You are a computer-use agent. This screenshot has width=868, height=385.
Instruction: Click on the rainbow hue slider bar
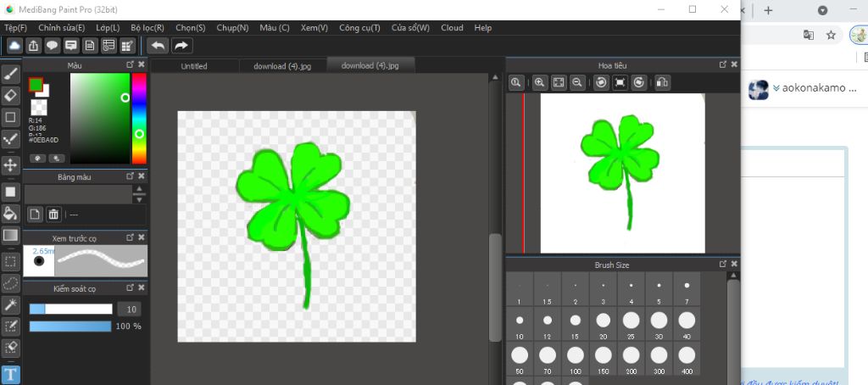coord(139,119)
